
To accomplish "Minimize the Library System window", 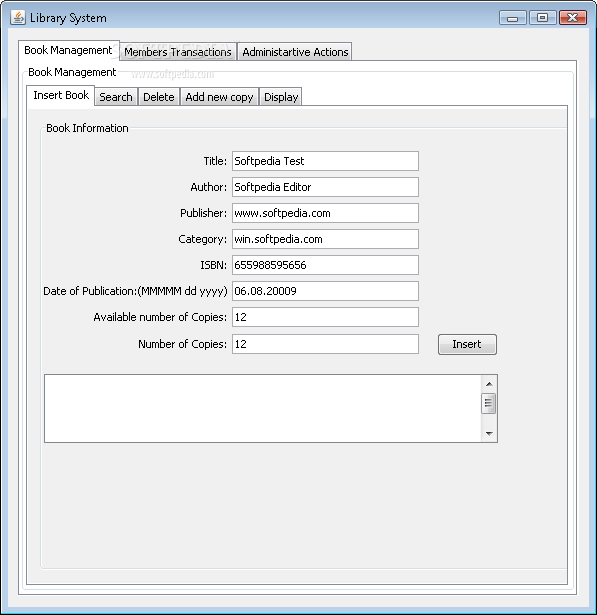I will pos(512,18).
